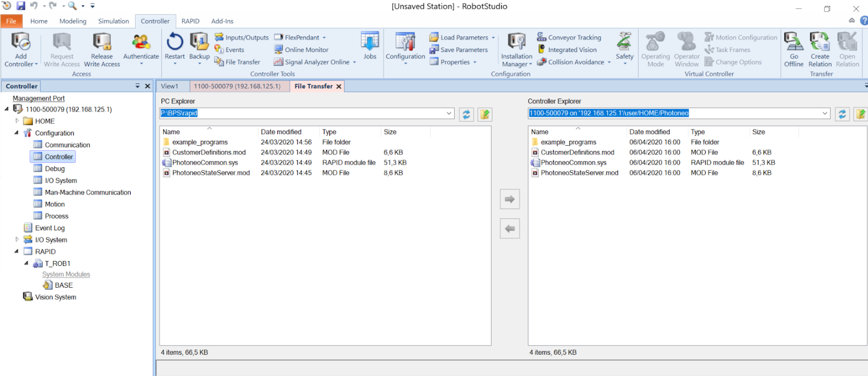Select PhotoneoCommon.sys in PC Explorer
Image resolution: width=868 pixels, height=376 pixels.
(x=205, y=163)
